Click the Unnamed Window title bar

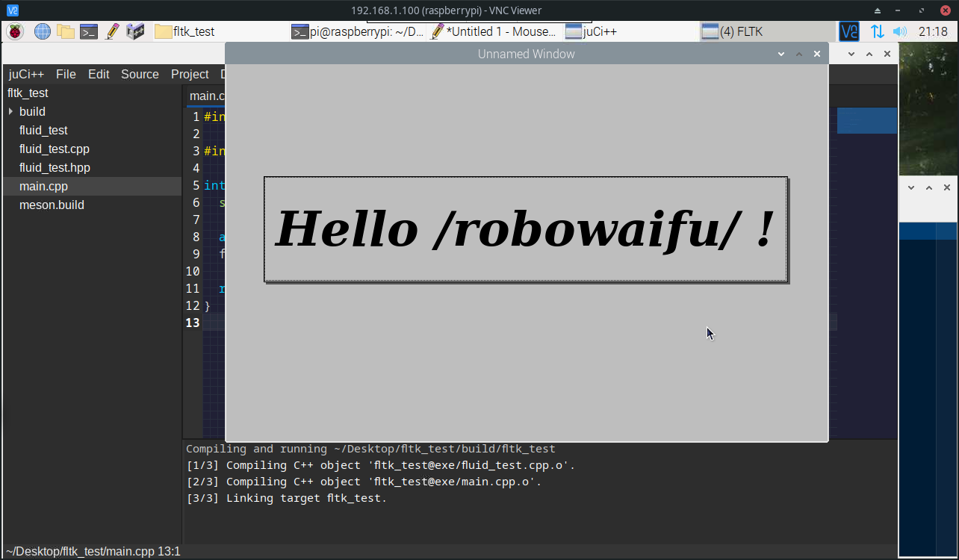526,54
